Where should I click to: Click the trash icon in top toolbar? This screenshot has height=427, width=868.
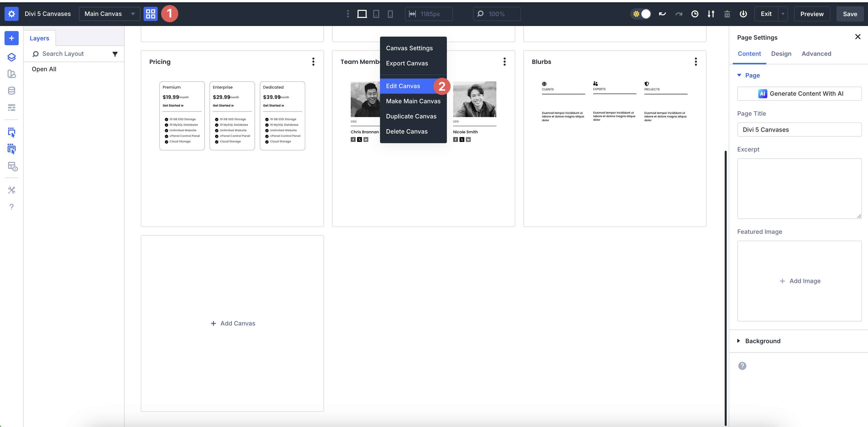[x=727, y=14]
